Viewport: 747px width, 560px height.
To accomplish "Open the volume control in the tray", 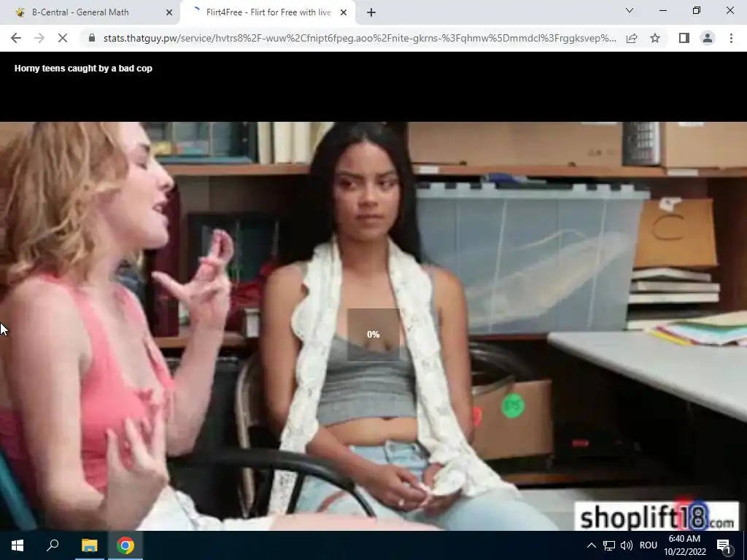I will click(x=627, y=545).
